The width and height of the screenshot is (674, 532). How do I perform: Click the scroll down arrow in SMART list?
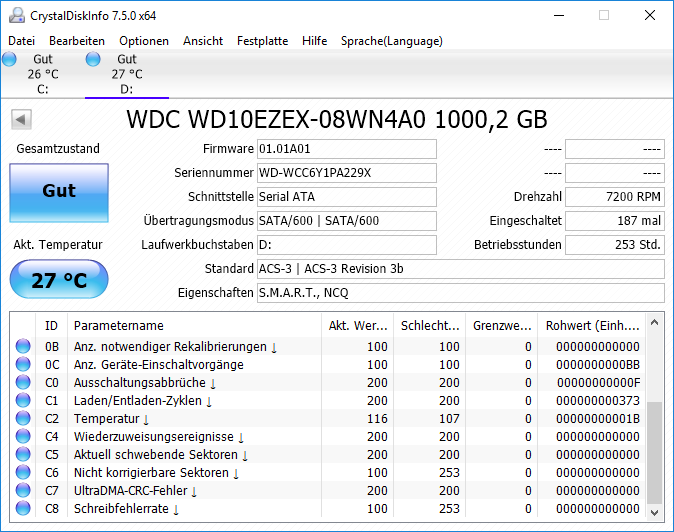click(x=654, y=512)
